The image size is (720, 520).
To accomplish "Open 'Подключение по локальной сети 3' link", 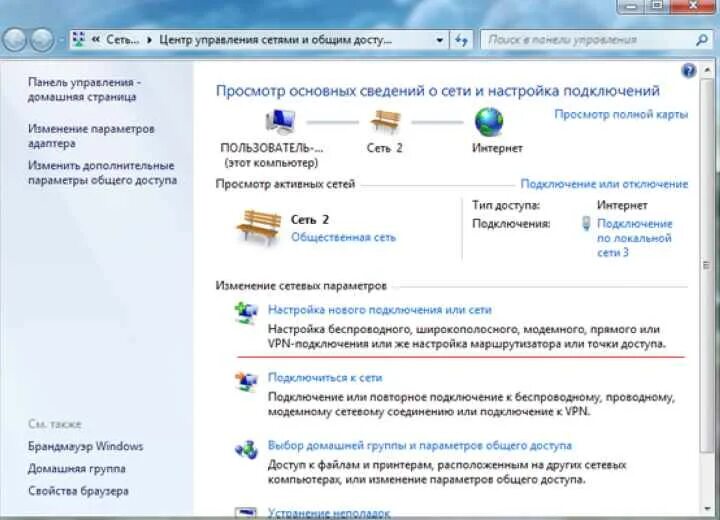I will [x=634, y=238].
